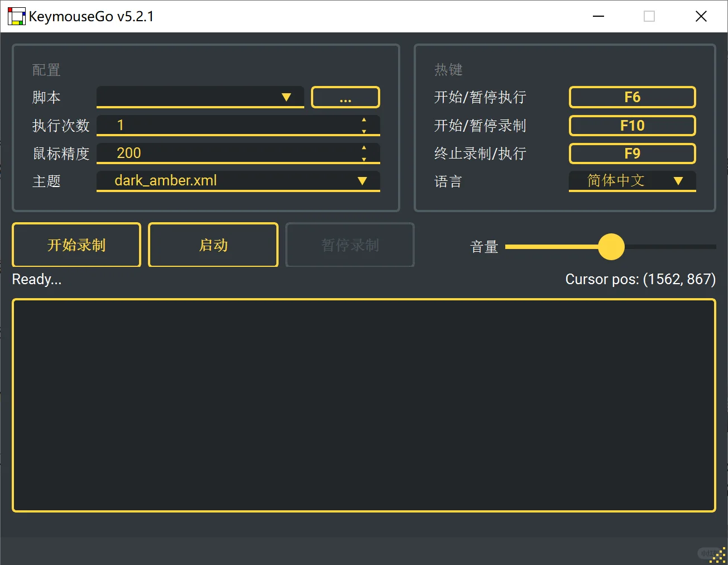Click the browse "..." button to pick a script
The width and height of the screenshot is (728, 565).
tap(345, 97)
